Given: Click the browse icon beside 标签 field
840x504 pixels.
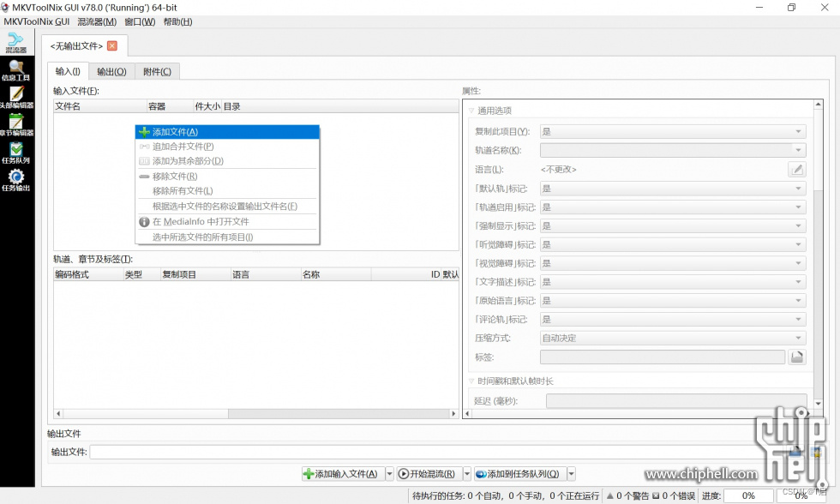Looking at the screenshot, I should click(796, 357).
